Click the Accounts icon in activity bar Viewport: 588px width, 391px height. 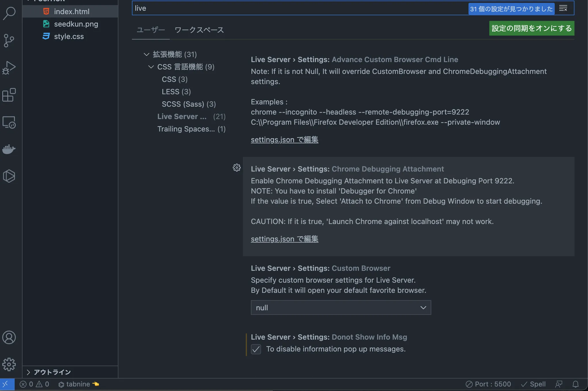tap(9, 337)
